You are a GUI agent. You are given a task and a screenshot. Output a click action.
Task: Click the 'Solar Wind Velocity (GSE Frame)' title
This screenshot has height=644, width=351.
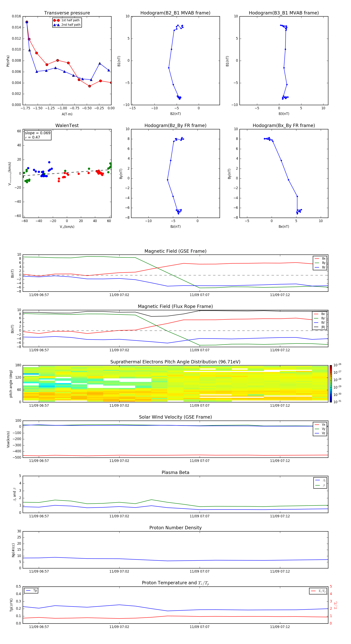click(175, 417)
